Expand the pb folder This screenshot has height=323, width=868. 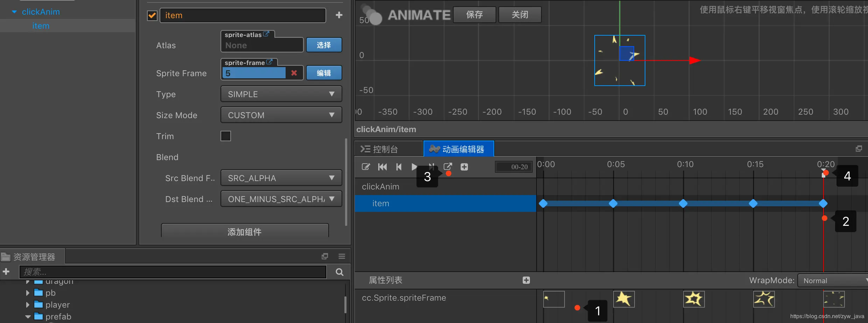point(28,293)
